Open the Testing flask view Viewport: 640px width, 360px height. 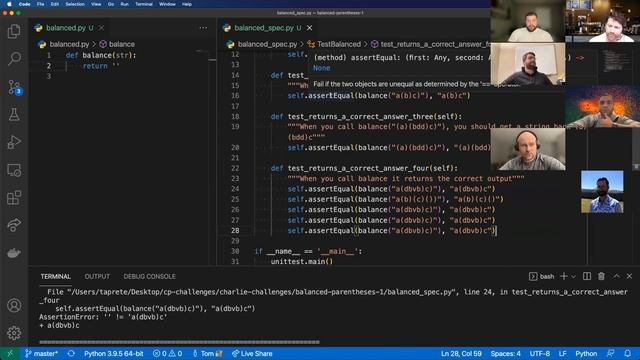(x=14, y=115)
